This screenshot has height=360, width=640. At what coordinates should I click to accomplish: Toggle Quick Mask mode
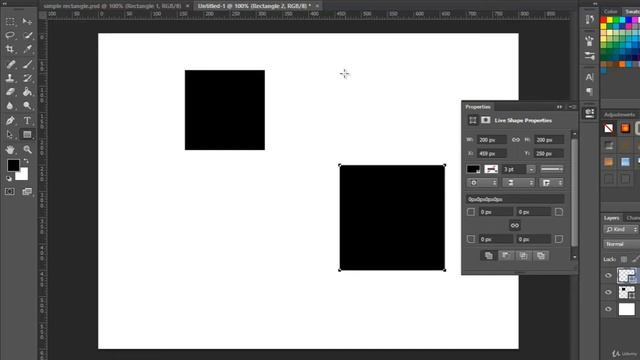10,191
